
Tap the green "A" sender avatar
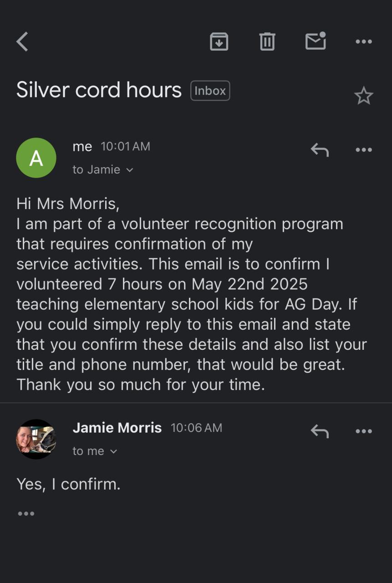(36, 158)
